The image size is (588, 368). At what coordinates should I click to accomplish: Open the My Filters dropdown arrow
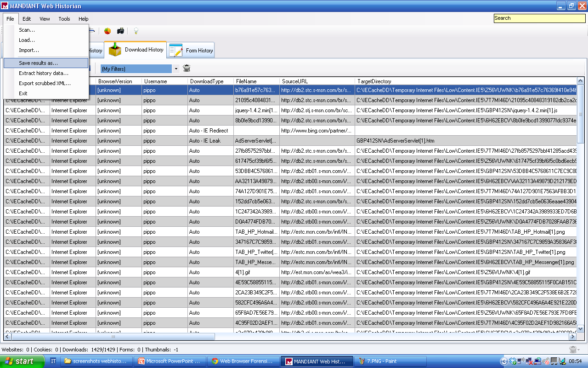(x=176, y=69)
